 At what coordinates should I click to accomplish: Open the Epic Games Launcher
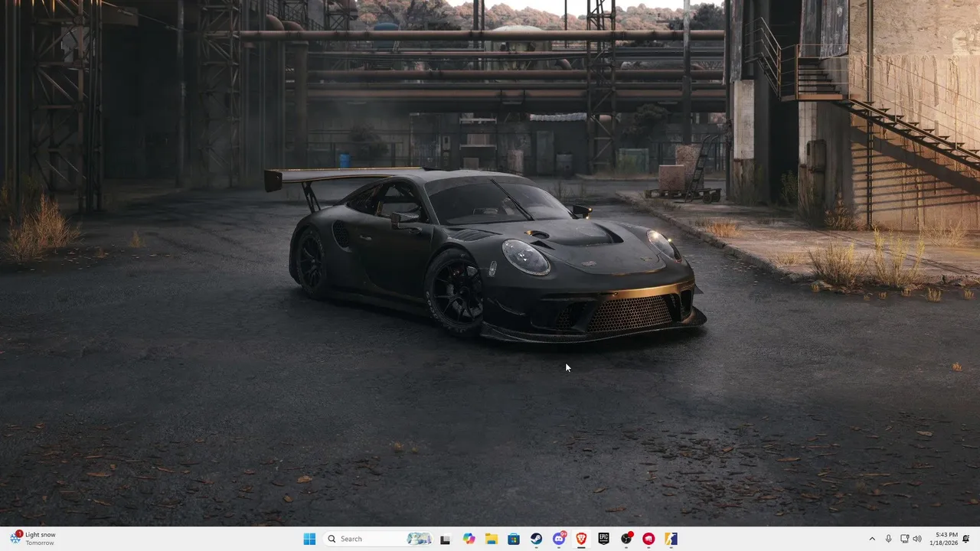tap(603, 539)
